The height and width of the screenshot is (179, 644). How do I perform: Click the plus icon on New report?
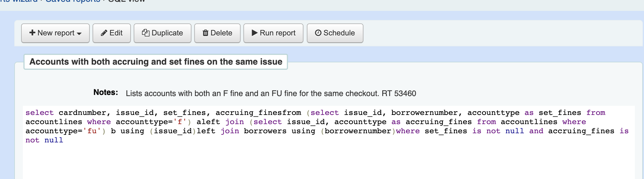[32, 33]
